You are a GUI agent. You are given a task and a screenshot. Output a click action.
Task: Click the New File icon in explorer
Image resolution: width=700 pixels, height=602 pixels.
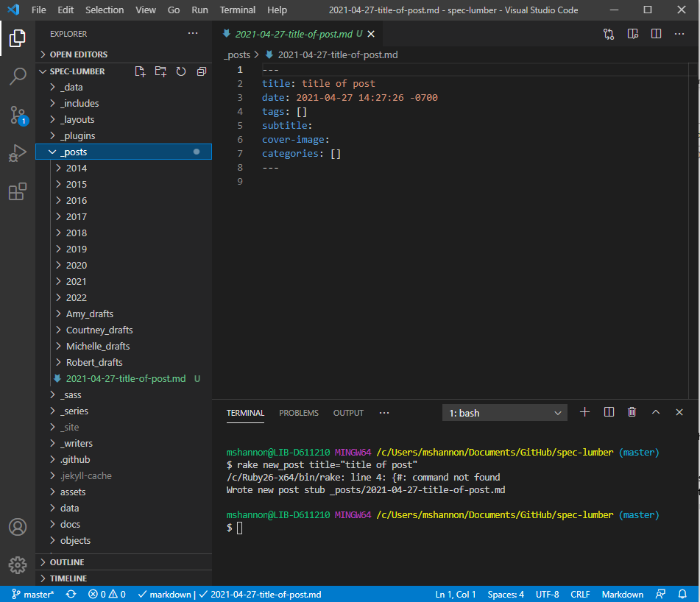point(140,71)
